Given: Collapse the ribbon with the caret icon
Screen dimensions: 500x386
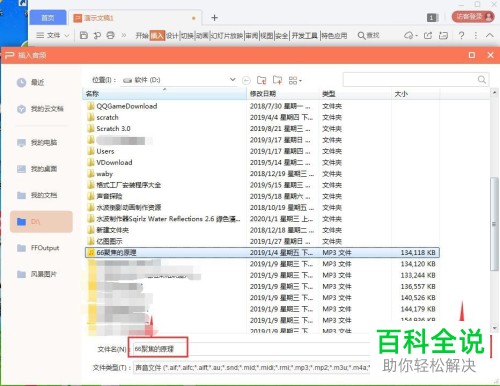Looking at the screenshot, I should [x=490, y=35].
